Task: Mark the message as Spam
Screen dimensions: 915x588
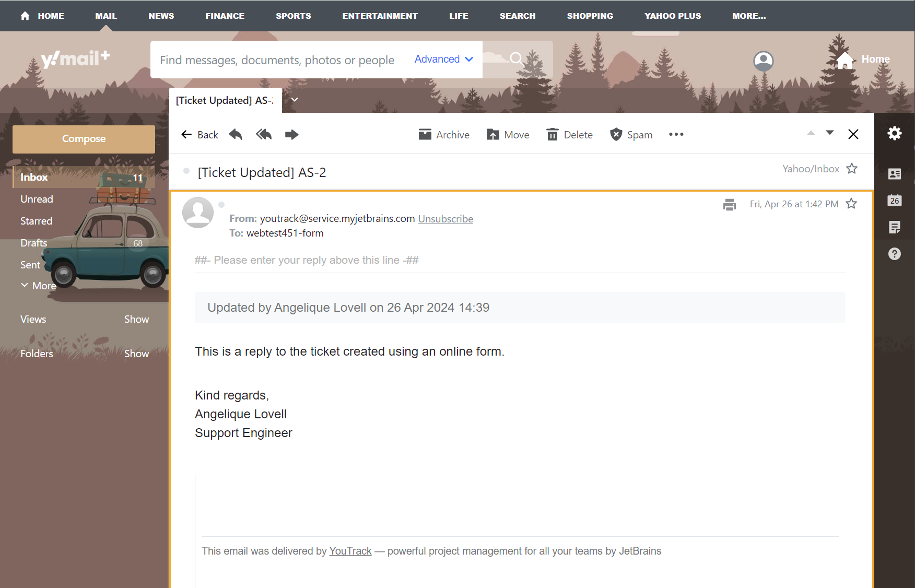Action: coord(631,134)
